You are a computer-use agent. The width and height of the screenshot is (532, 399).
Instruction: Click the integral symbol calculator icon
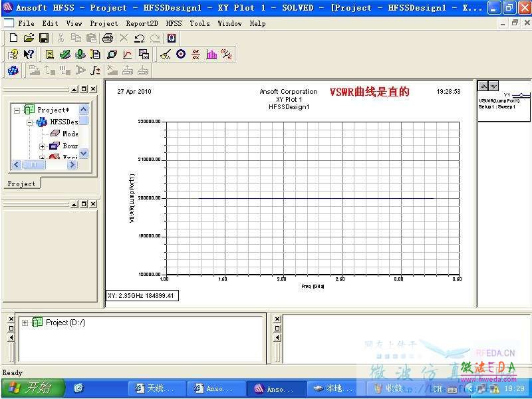[x=96, y=70]
